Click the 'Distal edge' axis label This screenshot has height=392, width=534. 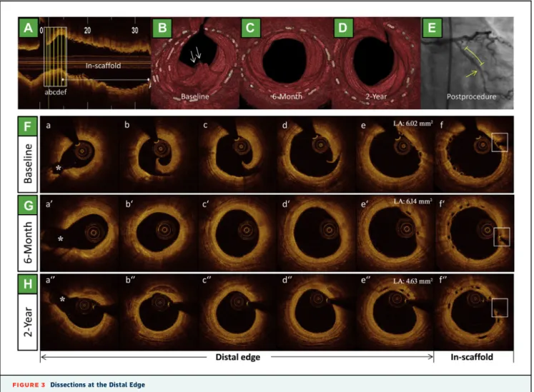pos(238,357)
